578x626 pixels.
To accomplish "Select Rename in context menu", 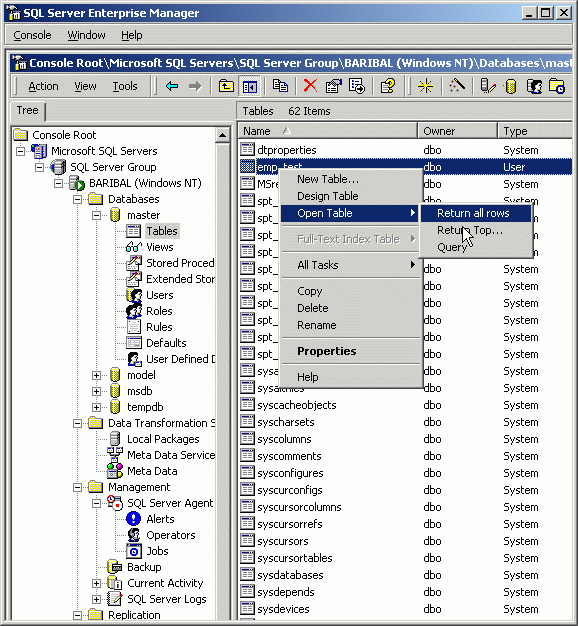I will coord(351,325).
